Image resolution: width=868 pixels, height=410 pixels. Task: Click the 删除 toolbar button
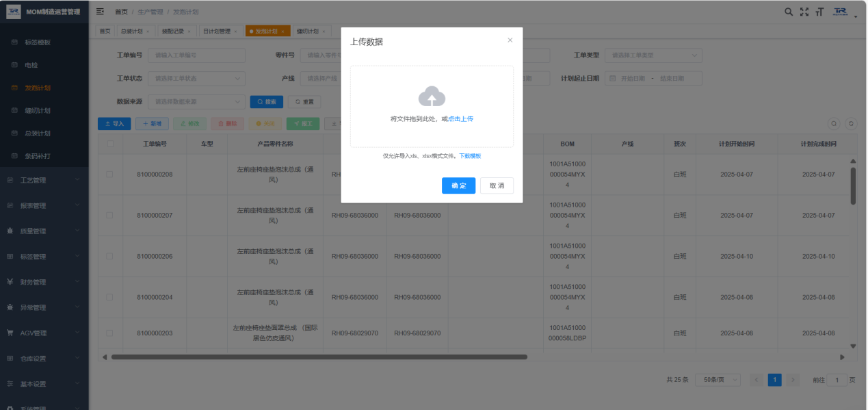coord(227,124)
